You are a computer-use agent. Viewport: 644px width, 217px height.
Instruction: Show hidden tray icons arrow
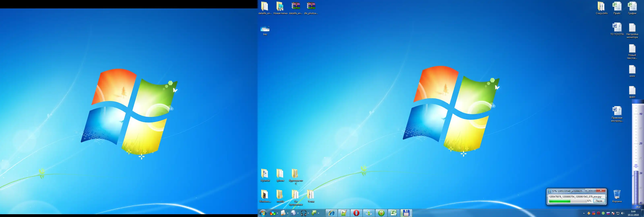pyautogui.click(x=584, y=213)
